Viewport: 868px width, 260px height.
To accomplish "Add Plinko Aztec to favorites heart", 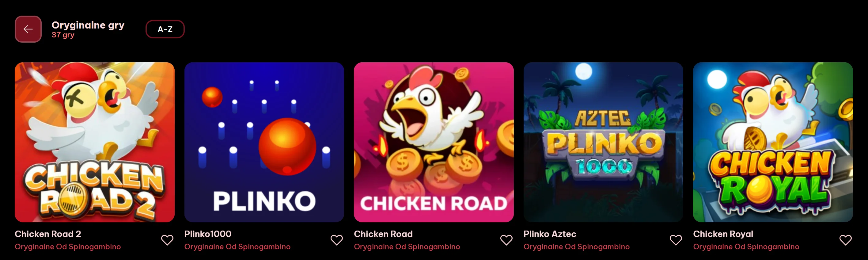I will click(676, 240).
